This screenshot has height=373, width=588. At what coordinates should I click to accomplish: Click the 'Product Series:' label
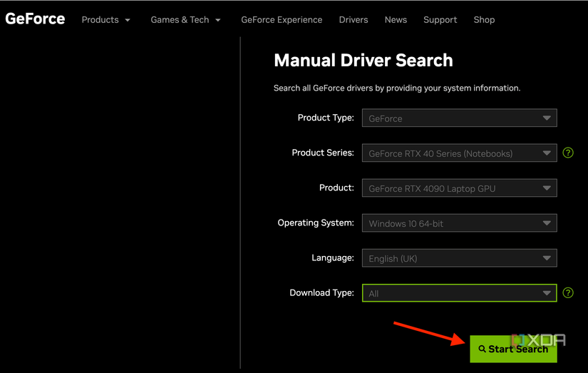[322, 153]
